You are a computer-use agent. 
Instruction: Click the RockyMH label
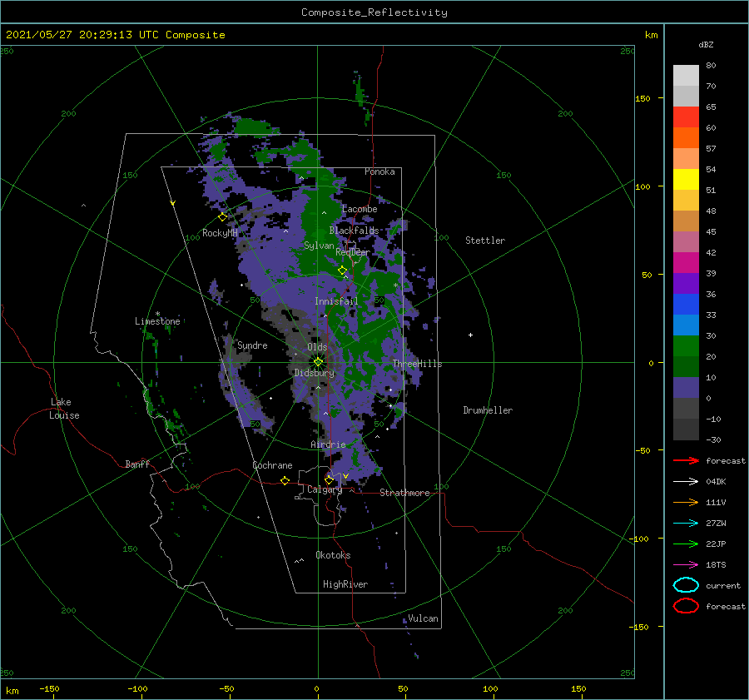point(220,233)
